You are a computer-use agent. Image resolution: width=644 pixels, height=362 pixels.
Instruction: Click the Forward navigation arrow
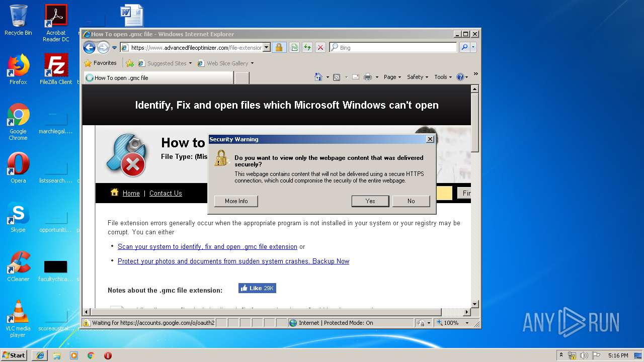pos(103,48)
